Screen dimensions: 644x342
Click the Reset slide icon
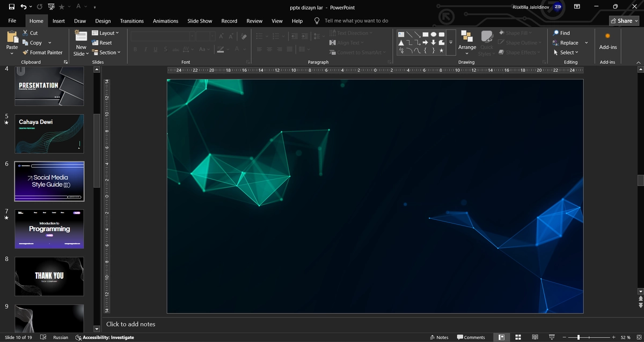point(95,42)
